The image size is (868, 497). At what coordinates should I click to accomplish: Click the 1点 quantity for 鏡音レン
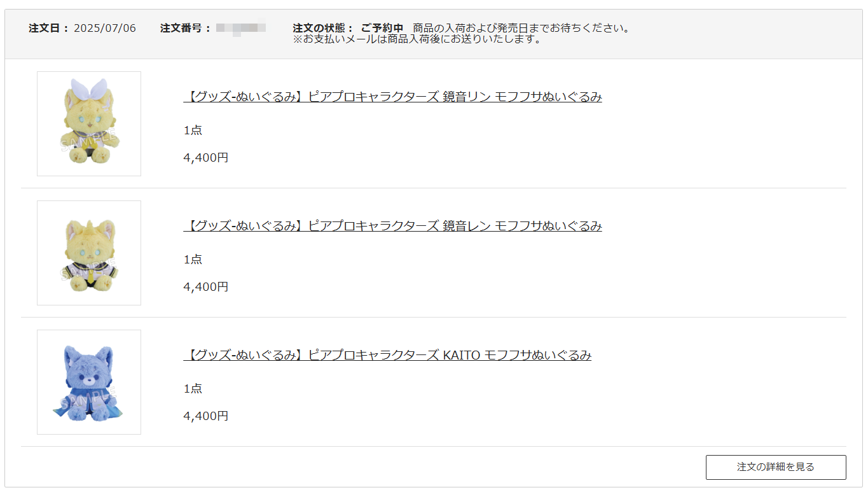193,260
